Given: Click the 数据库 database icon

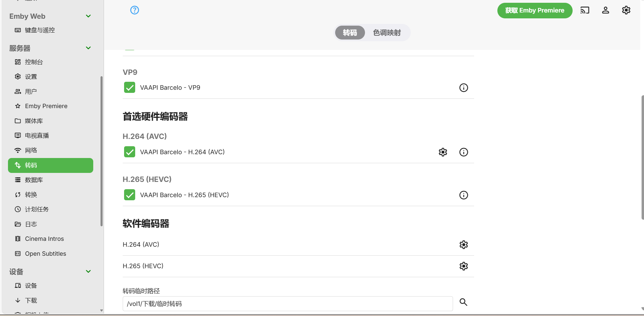Looking at the screenshot, I should (x=18, y=180).
